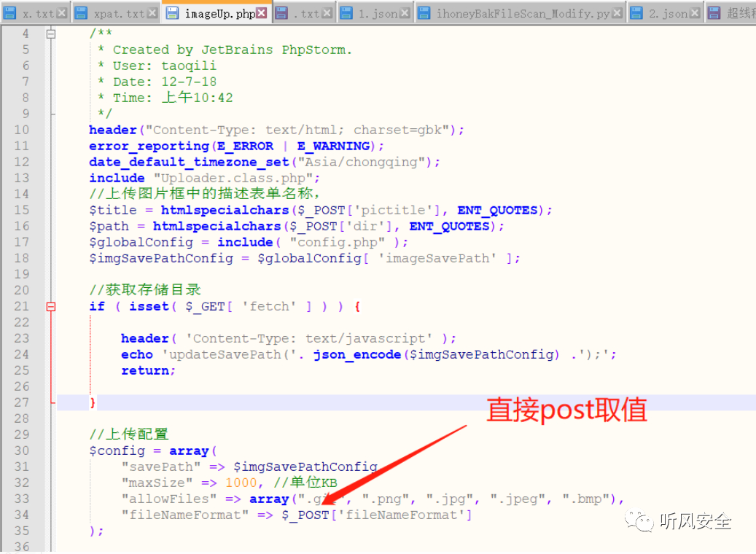Close the ihoneyBakFileScan_Modify.py tab
The height and width of the screenshot is (554, 756).
pyautogui.click(x=617, y=14)
